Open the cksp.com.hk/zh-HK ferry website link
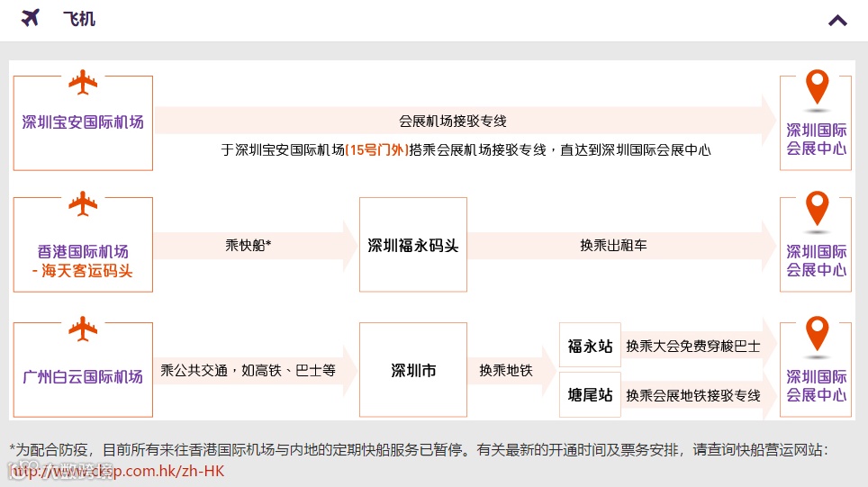This screenshot has height=487, width=868. coord(117,471)
